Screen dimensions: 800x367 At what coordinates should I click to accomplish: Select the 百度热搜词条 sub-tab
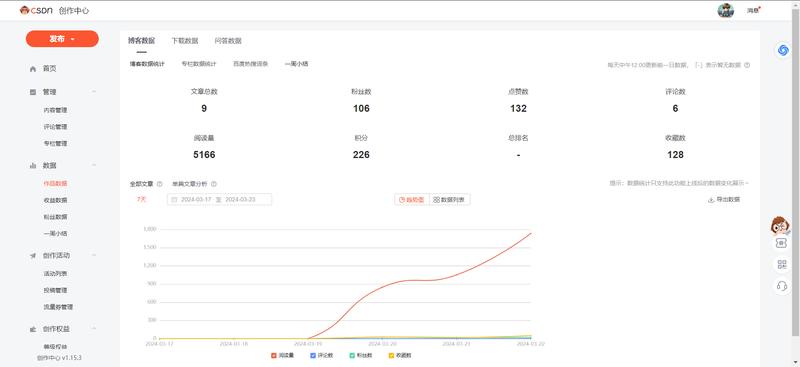[x=251, y=64]
